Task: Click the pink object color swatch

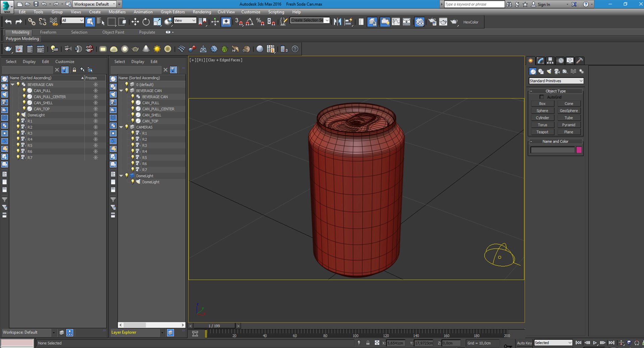Action: [579, 150]
